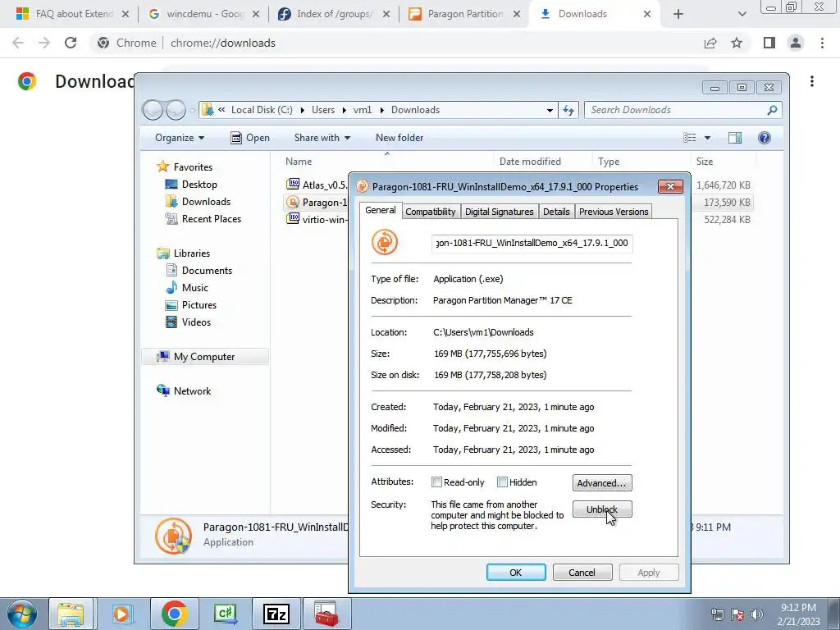The image size is (840, 630).
Task: Create a New folder in Explorer
Action: tap(399, 138)
